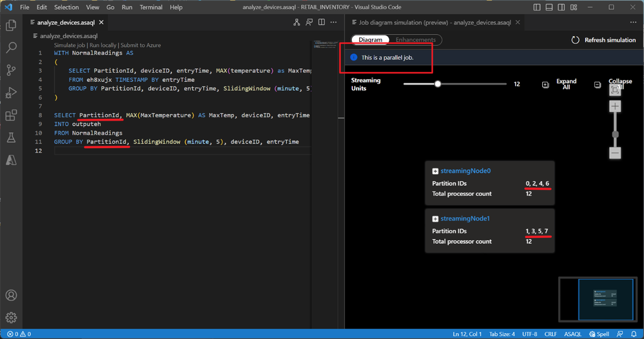Open the Run menu
Screen dimensions: 644x339
click(127, 7)
